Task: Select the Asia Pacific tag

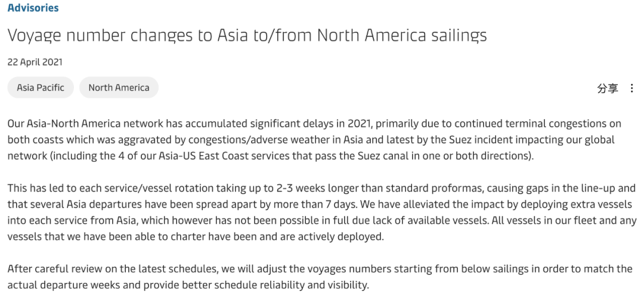Action: point(41,88)
